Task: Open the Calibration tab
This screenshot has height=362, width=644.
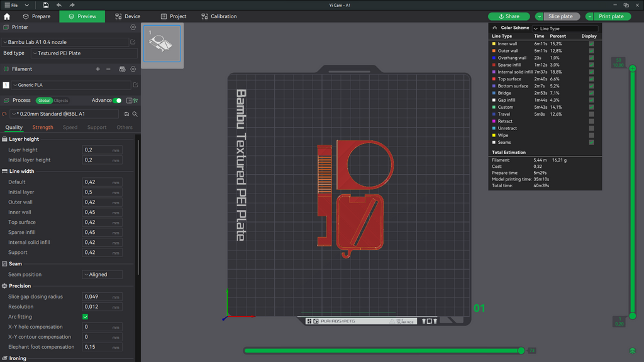Action: [x=219, y=16]
